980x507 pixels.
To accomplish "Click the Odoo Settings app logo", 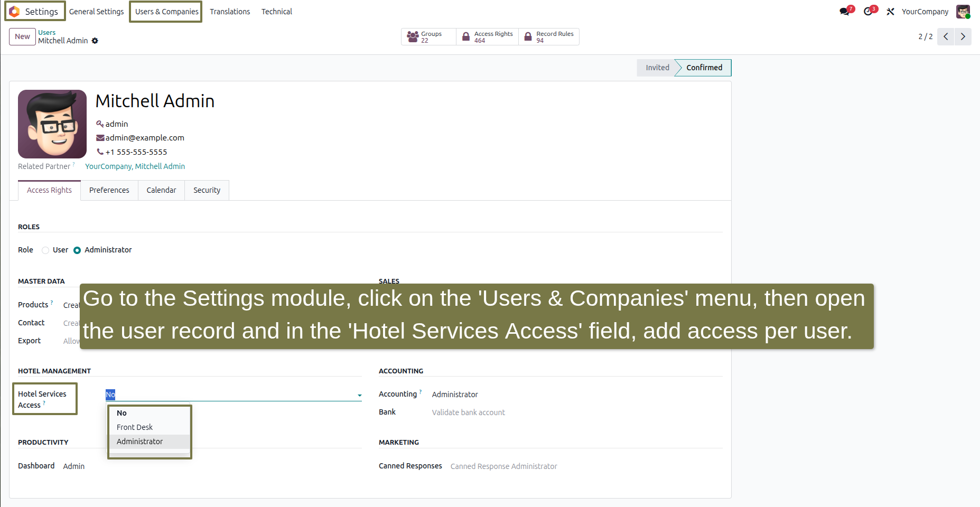I will [14, 11].
